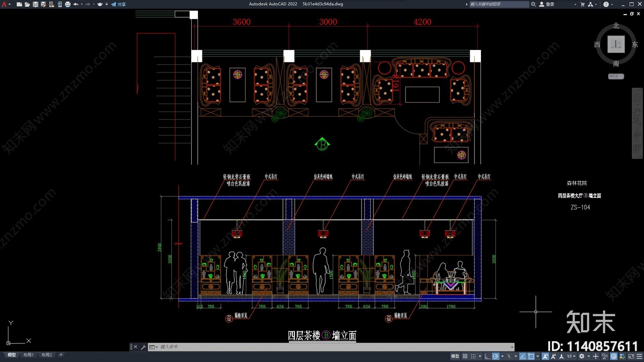Open the Help question-mark icon
The height and width of the screenshot is (362, 644).
tap(606, 4)
